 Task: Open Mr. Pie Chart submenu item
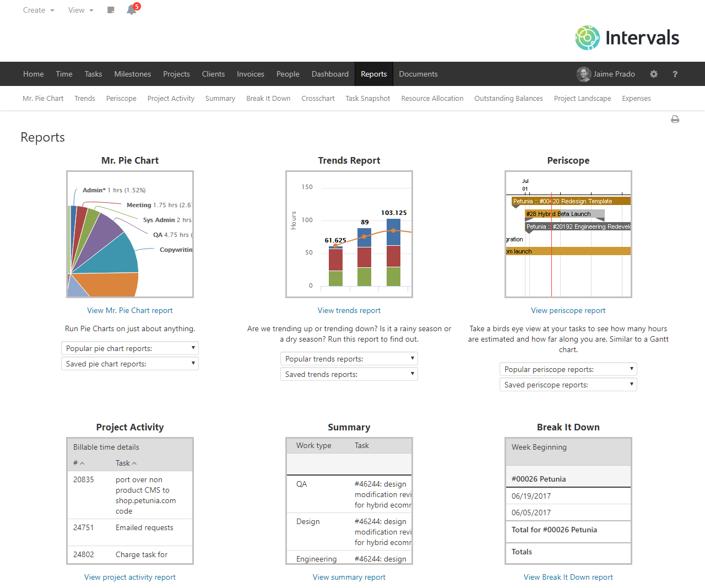click(x=43, y=99)
